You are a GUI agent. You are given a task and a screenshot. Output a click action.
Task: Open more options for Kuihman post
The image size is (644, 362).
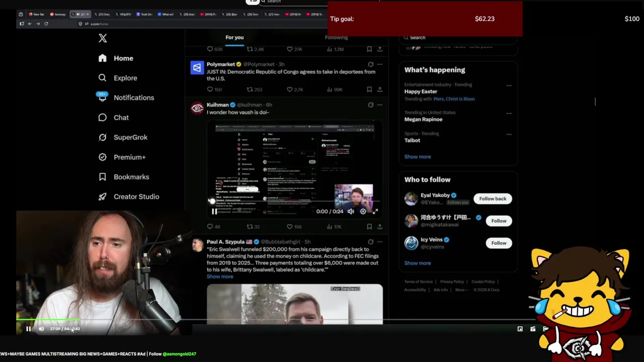coord(380,105)
